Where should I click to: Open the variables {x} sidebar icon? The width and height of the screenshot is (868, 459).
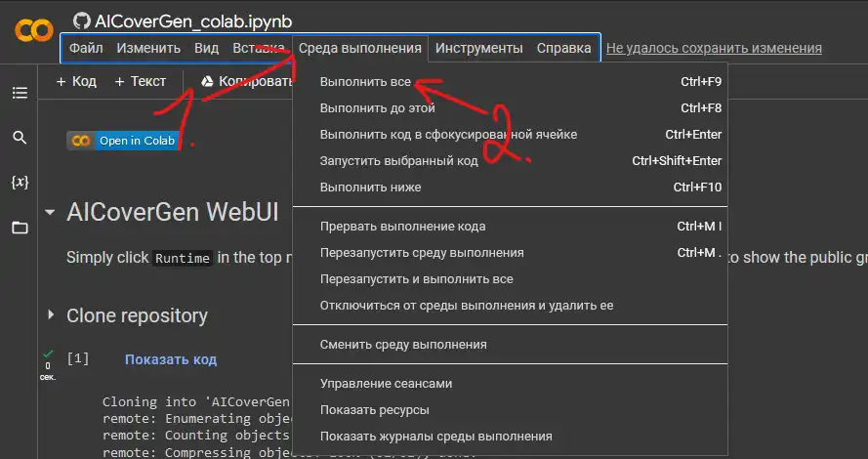(x=20, y=183)
